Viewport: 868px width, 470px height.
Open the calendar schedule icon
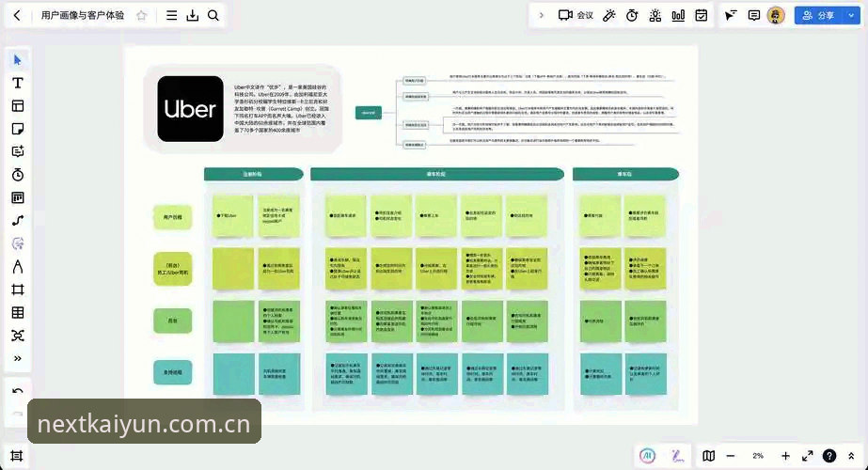(702, 15)
